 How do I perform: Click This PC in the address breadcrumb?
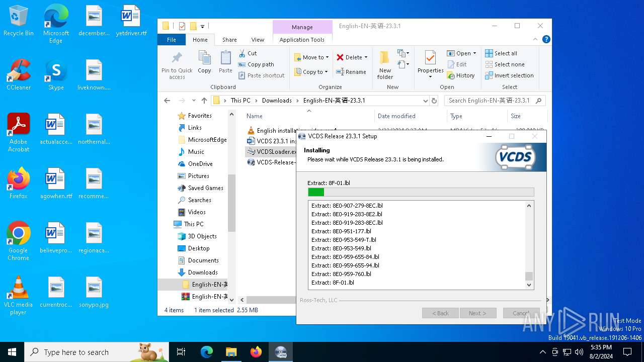pos(240,101)
